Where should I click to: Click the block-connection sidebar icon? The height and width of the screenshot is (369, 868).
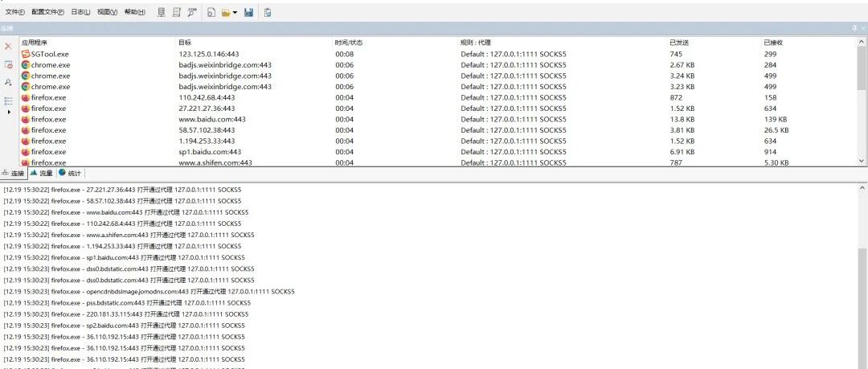[x=8, y=65]
